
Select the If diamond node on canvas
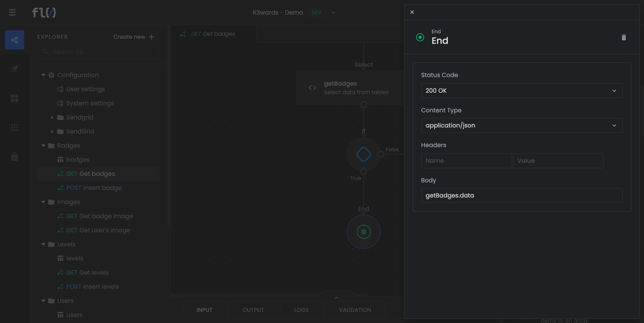tap(364, 154)
